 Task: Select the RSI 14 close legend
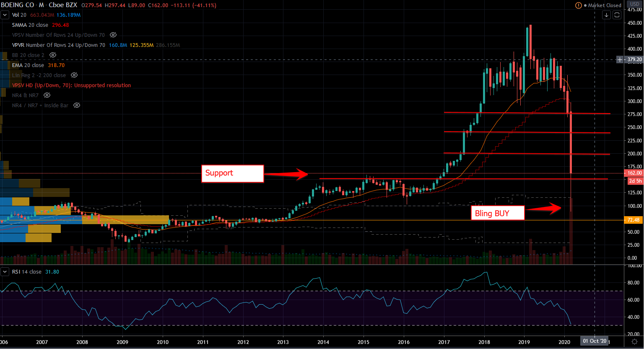(27, 272)
